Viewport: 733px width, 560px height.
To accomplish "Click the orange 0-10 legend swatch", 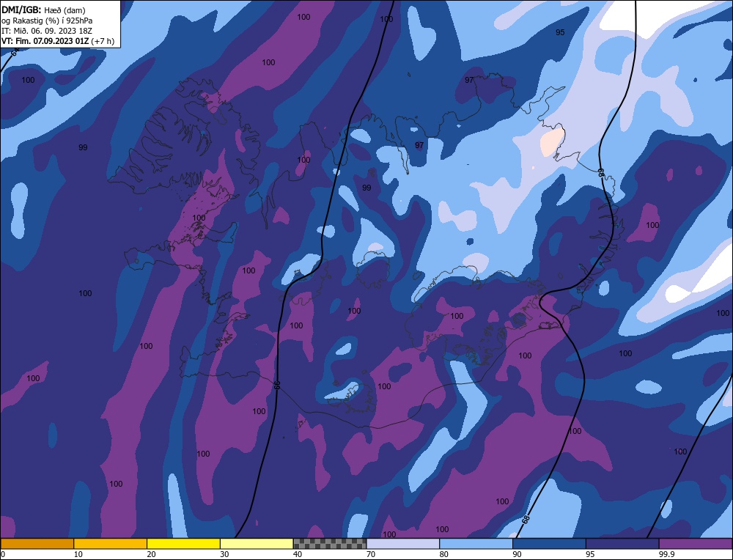I will tap(37, 544).
